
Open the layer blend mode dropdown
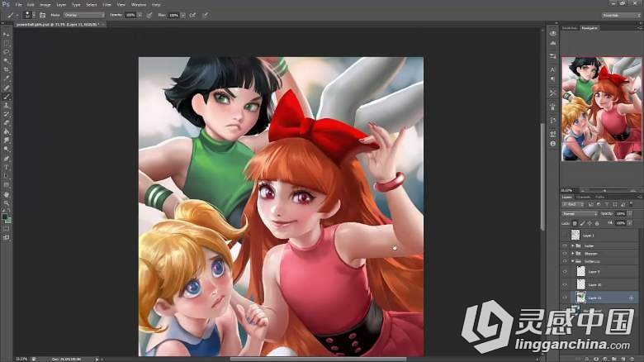click(x=580, y=214)
